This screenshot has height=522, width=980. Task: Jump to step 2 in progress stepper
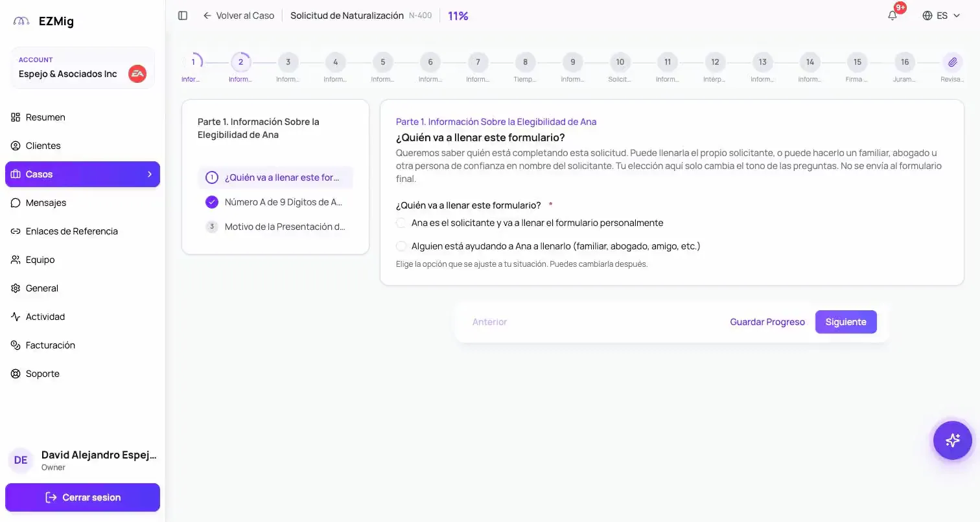(240, 62)
